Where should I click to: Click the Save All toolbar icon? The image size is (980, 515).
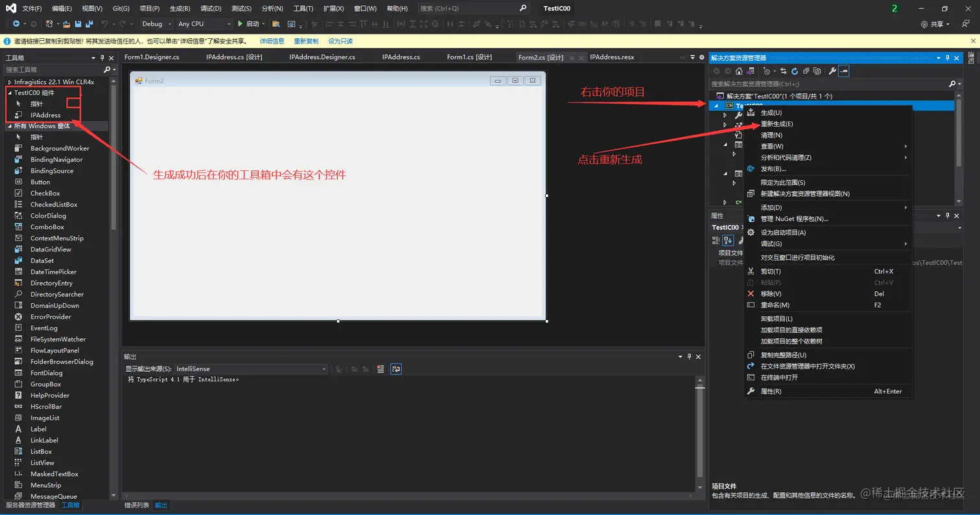point(89,24)
